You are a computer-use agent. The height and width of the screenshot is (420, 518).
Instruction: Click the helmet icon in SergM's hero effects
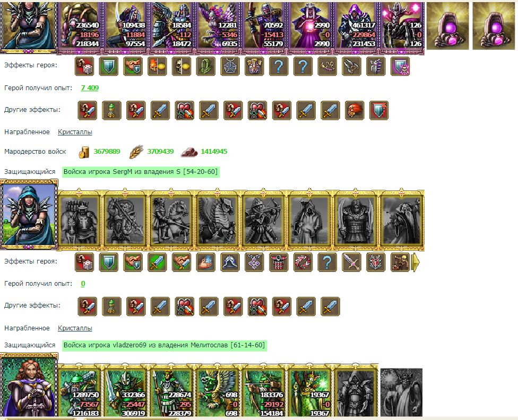(x=230, y=262)
